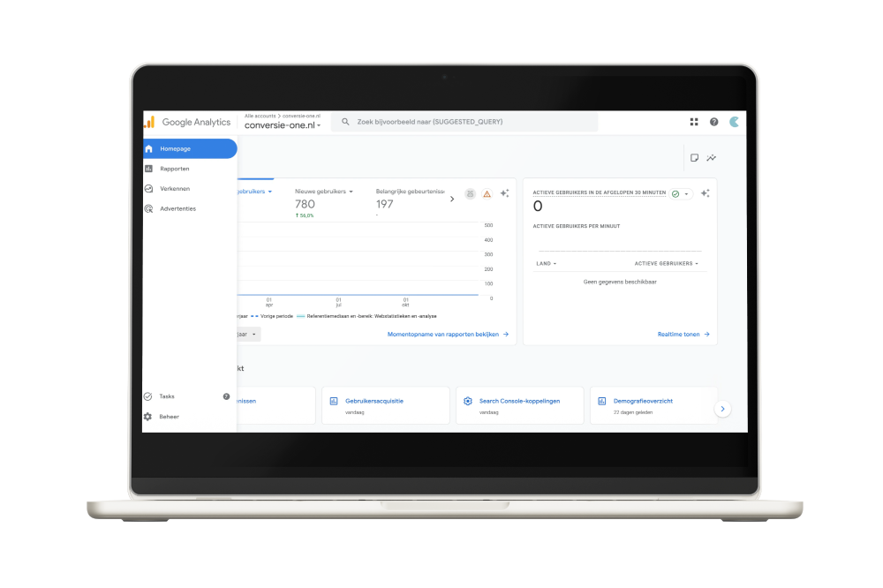Click the Demografieoverzicht report icon
883x588 pixels.
(x=601, y=401)
